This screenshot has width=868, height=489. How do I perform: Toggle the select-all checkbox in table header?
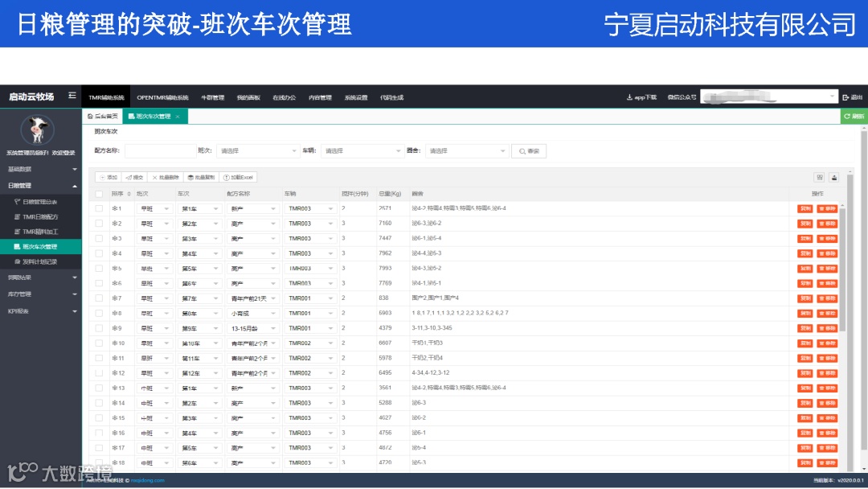pos(99,194)
